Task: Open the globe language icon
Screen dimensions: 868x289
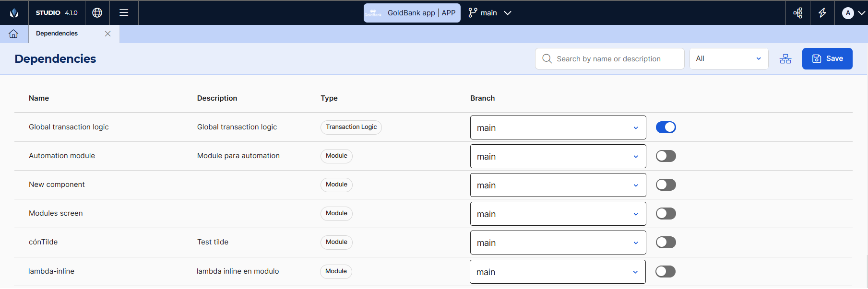Action: pos(97,13)
